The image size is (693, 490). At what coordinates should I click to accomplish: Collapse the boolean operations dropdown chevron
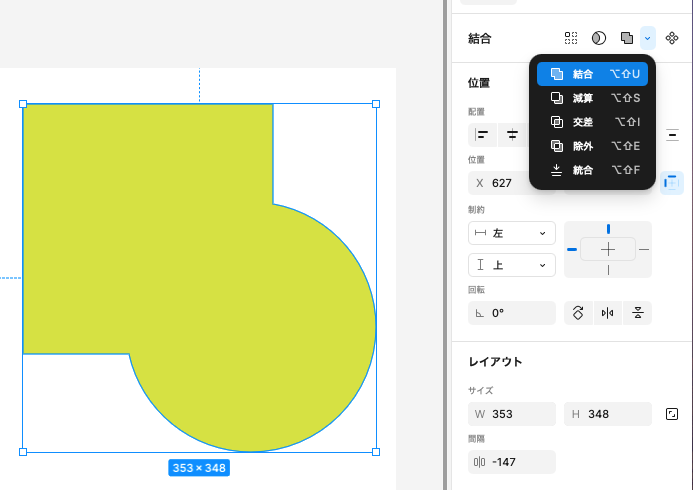(x=648, y=38)
